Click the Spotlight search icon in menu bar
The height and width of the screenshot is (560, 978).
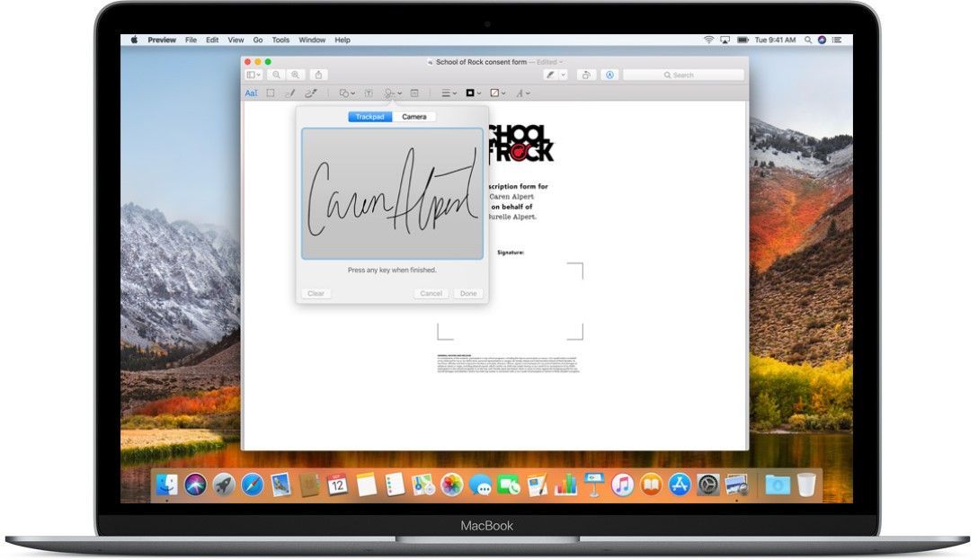coord(808,40)
